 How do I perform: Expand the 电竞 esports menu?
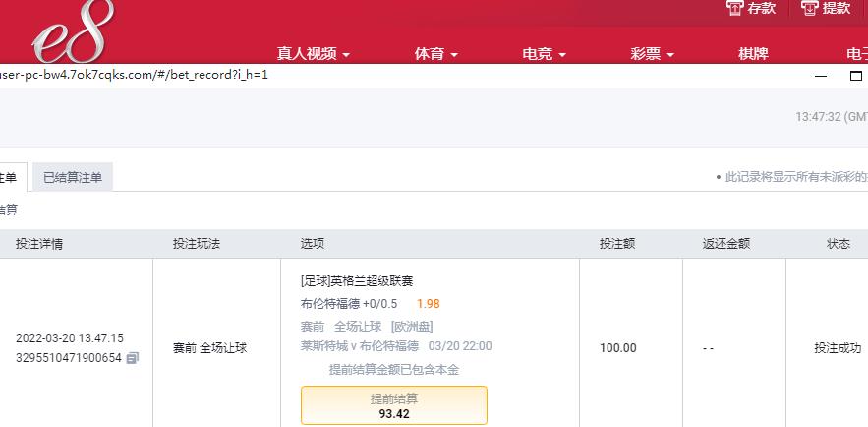(544, 54)
